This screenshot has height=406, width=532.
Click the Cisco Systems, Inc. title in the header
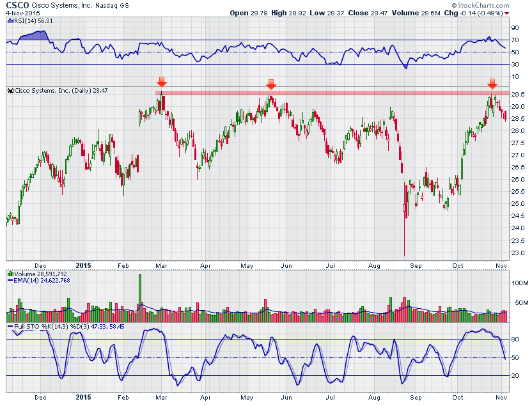(x=62, y=6)
